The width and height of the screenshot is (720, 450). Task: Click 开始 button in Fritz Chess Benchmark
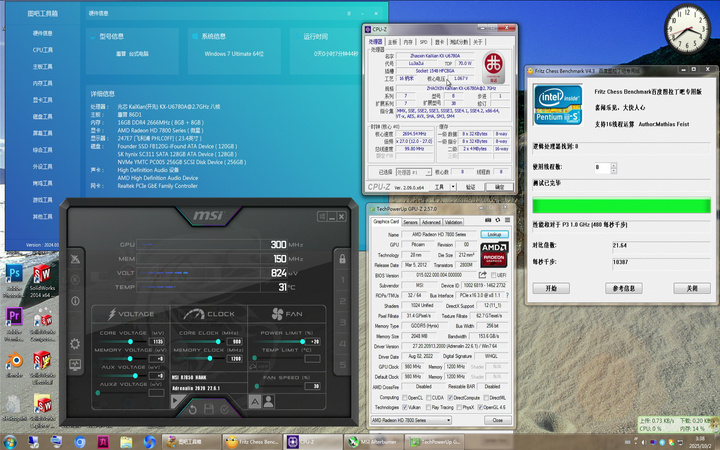coord(551,288)
